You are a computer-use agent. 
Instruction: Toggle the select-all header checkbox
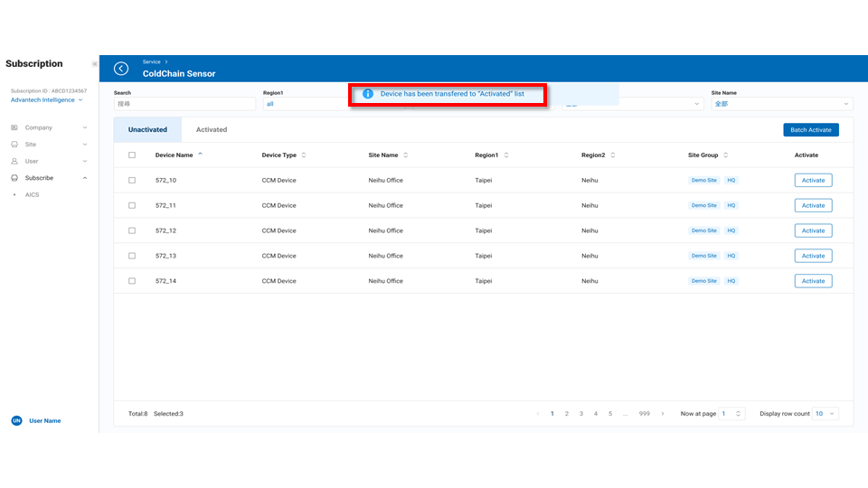132,155
